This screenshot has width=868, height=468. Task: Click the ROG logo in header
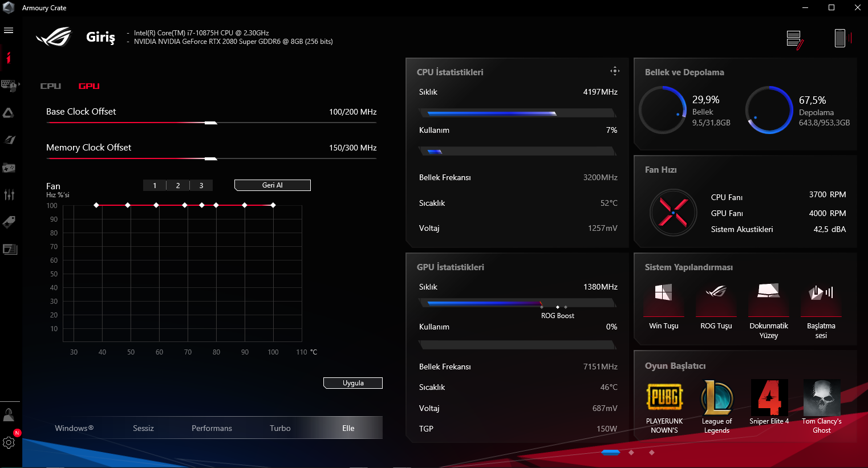[x=54, y=37]
